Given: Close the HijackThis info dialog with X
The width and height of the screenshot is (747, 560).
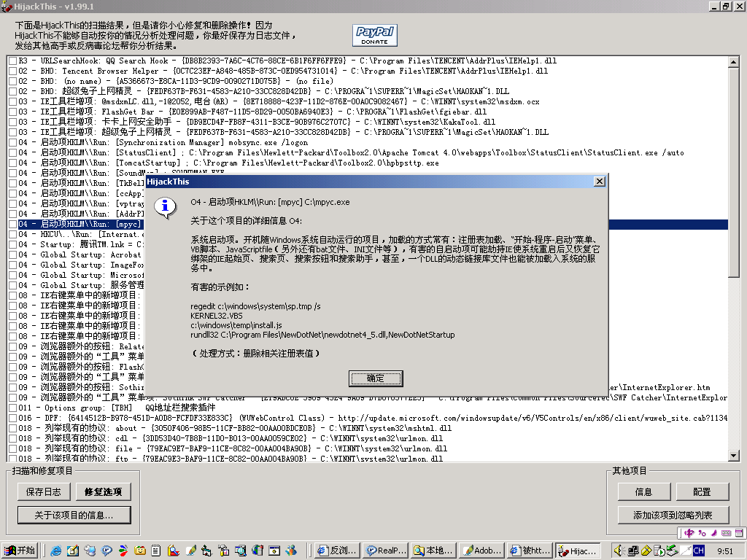Looking at the screenshot, I should (x=600, y=182).
